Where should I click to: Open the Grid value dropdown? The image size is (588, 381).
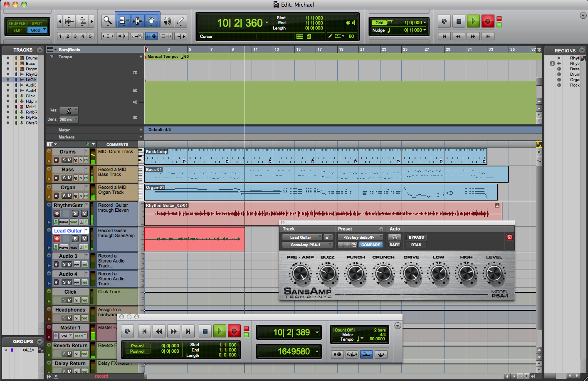coord(425,22)
